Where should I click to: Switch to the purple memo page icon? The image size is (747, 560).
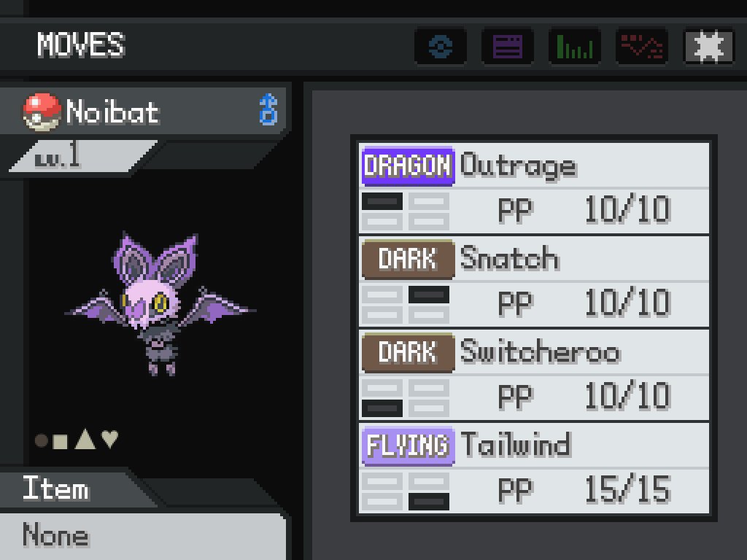tap(508, 47)
